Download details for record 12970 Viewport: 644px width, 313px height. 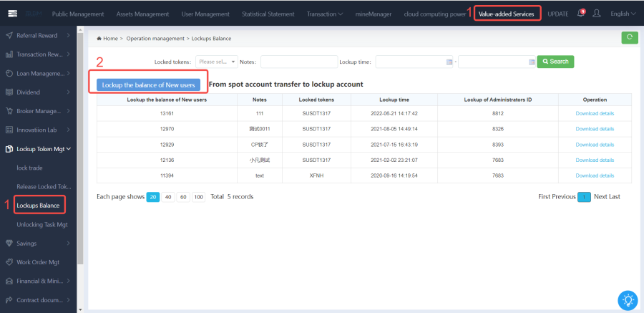click(x=595, y=129)
